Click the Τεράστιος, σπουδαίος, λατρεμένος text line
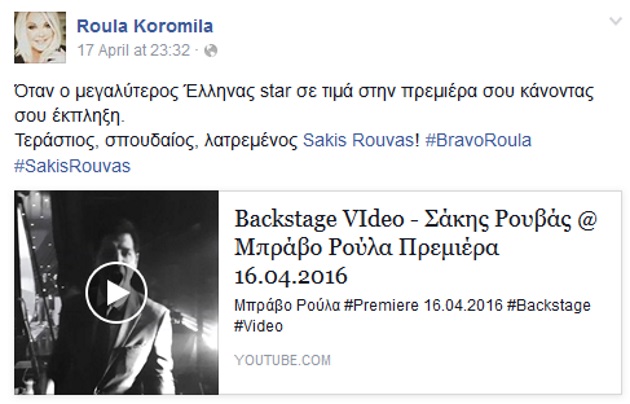The width and height of the screenshot is (630, 404). pos(156,141)
